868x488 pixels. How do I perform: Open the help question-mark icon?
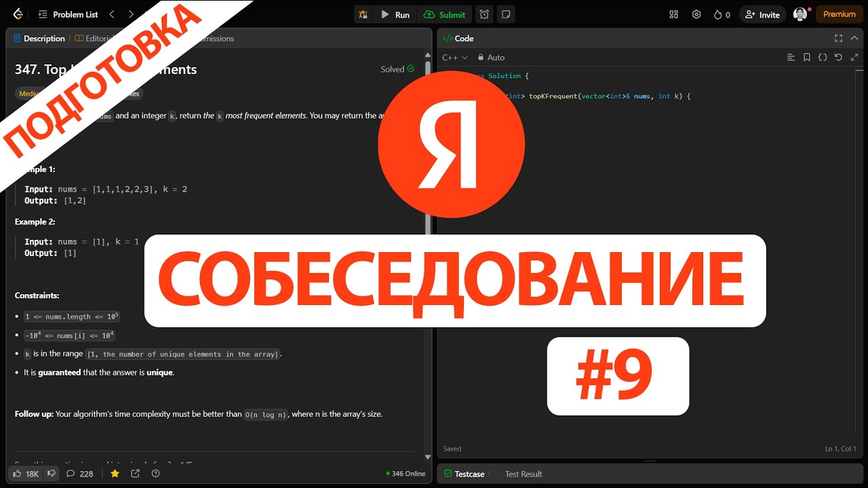pyautogui.click(x=155, y=474)
